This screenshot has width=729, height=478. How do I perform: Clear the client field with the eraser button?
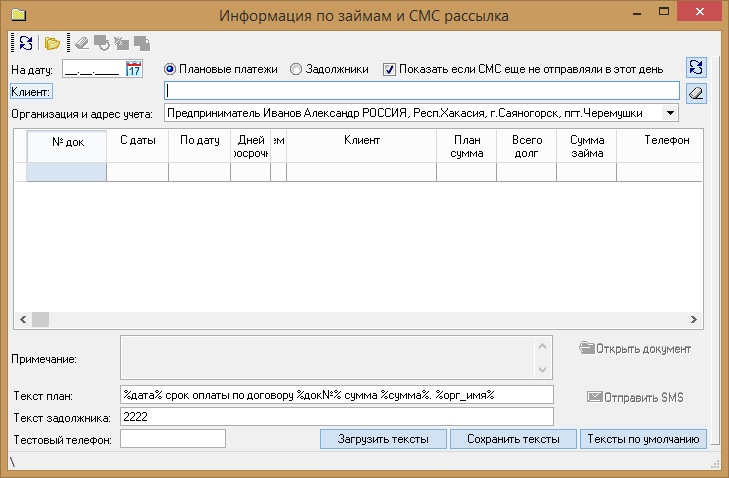point(696,93)
